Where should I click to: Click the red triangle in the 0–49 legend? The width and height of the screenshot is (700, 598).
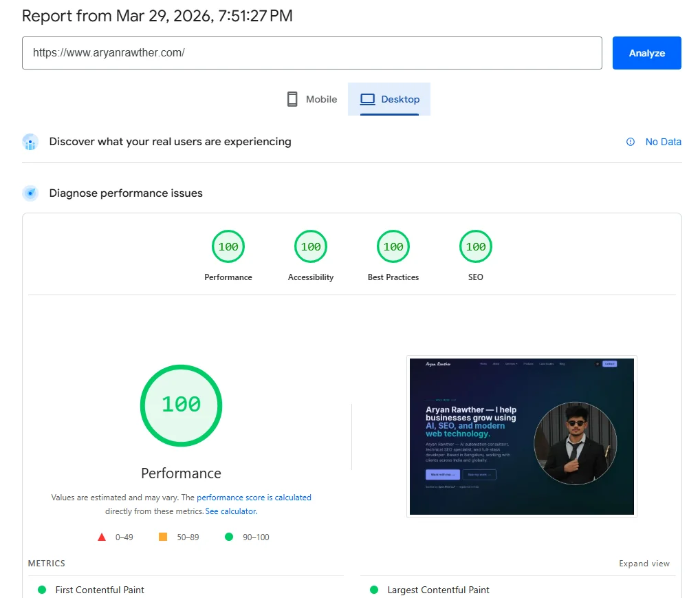101,537
